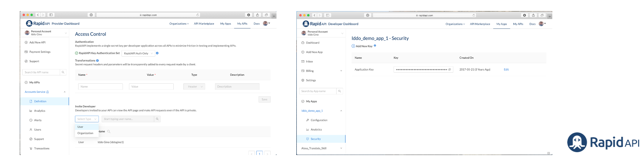Click share icon in Provider Dashboard Safari window
Screen dimensions: 644x164
[x=257, y=15]
